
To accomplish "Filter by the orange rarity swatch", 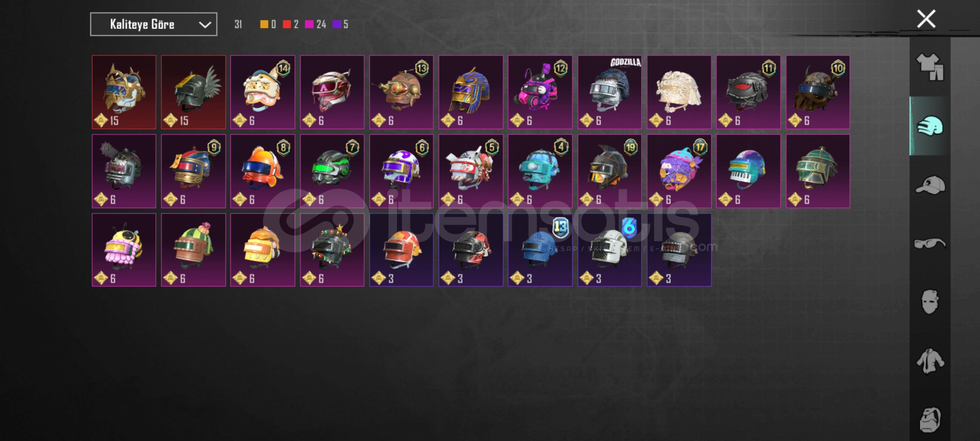I will pos(264,24).
